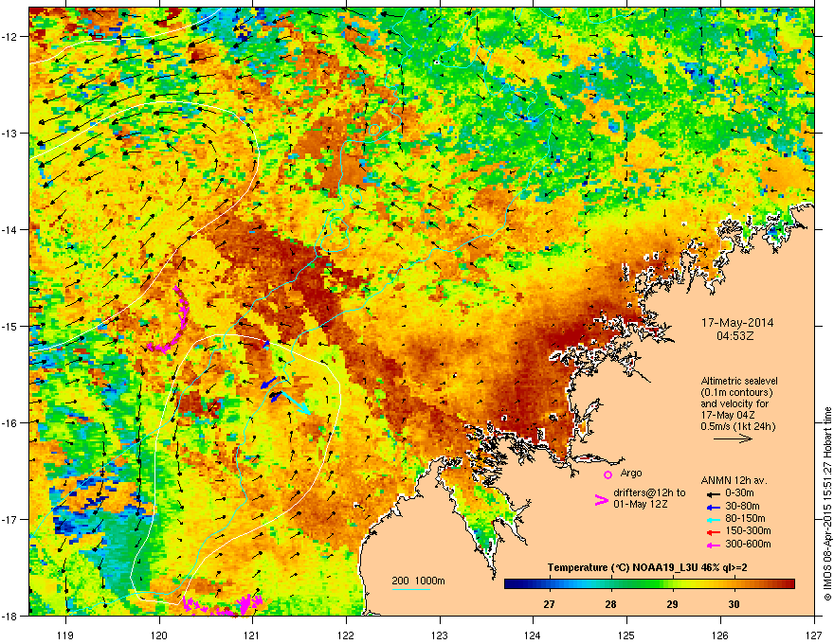Viewport: 834px width, 644px height.
Task: Click the colorbar tick label 27
Action: click(549, 604)
